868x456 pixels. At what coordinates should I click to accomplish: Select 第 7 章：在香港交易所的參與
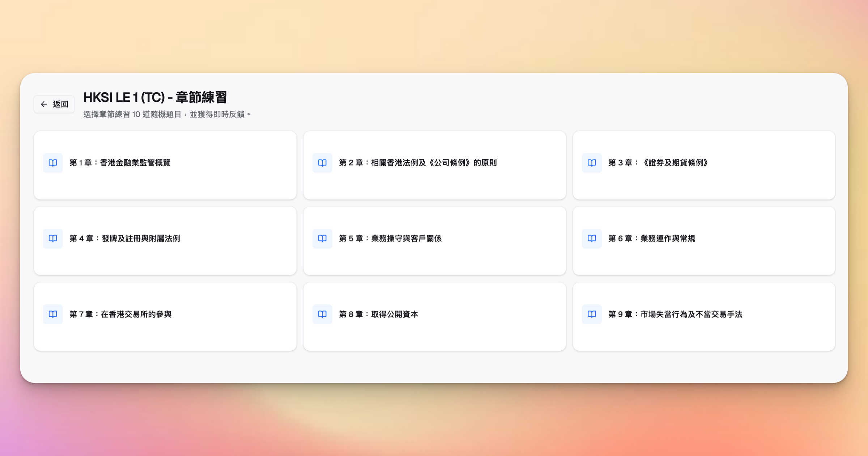(x=165, y=317)
